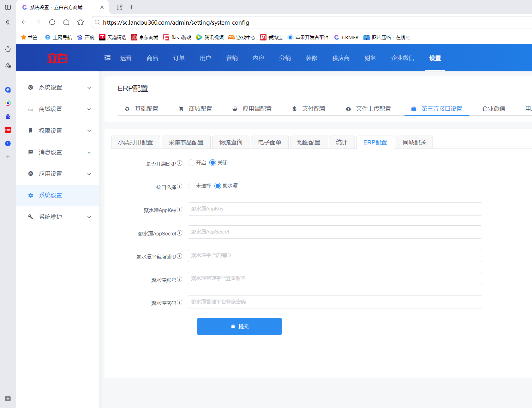The width and height of the screenshot is (532, 408).
Task: Switch to the 支付配置 tab
Action: (x=309, y=109)
